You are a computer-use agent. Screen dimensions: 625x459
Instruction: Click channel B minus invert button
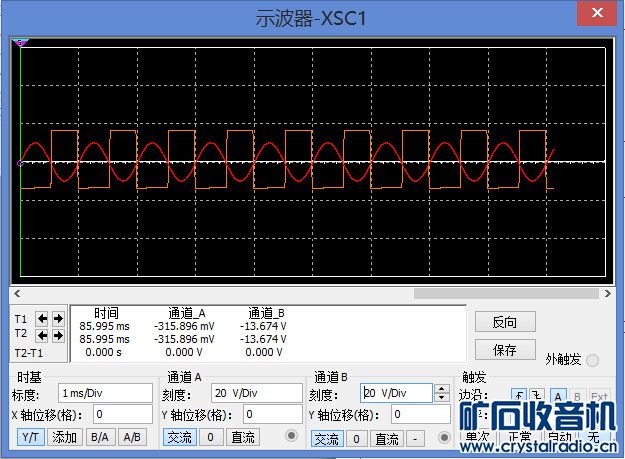(415, 439)
